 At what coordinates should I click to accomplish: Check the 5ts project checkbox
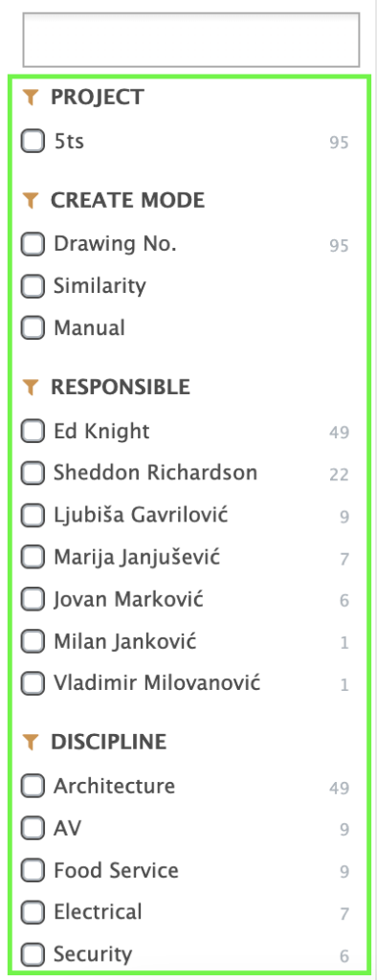[x=33, y=142]
